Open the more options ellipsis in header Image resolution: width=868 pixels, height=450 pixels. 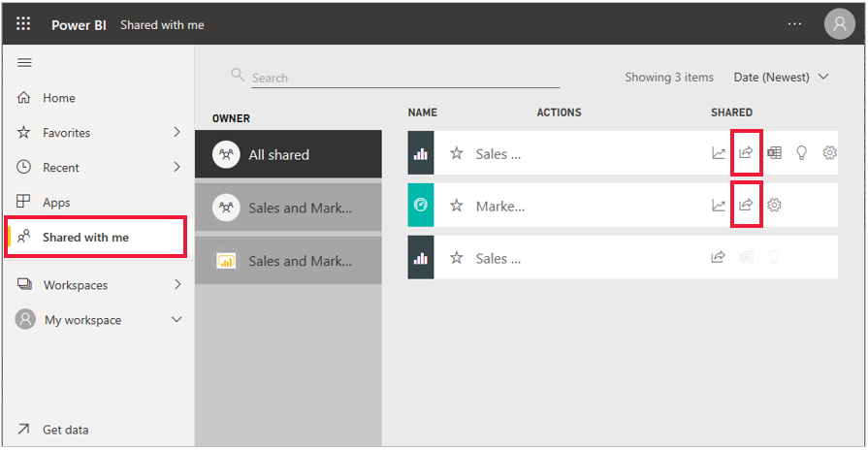(794, 24)
